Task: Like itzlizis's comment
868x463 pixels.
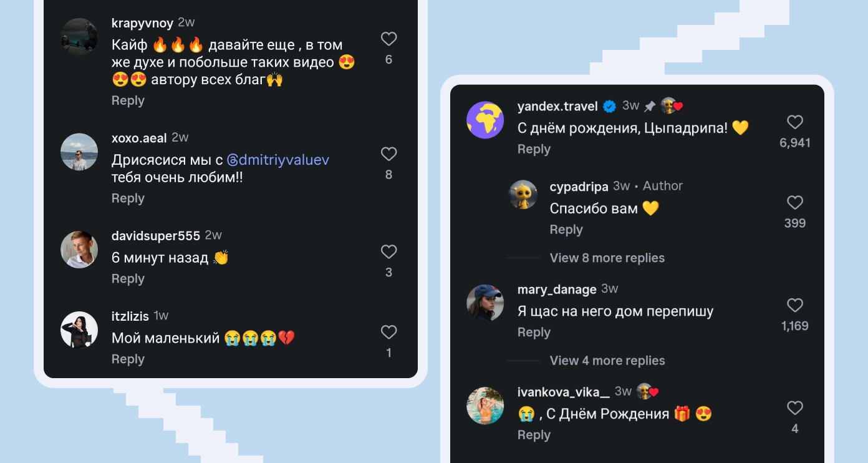Action: pyautogui.click(x=388, y=332)
